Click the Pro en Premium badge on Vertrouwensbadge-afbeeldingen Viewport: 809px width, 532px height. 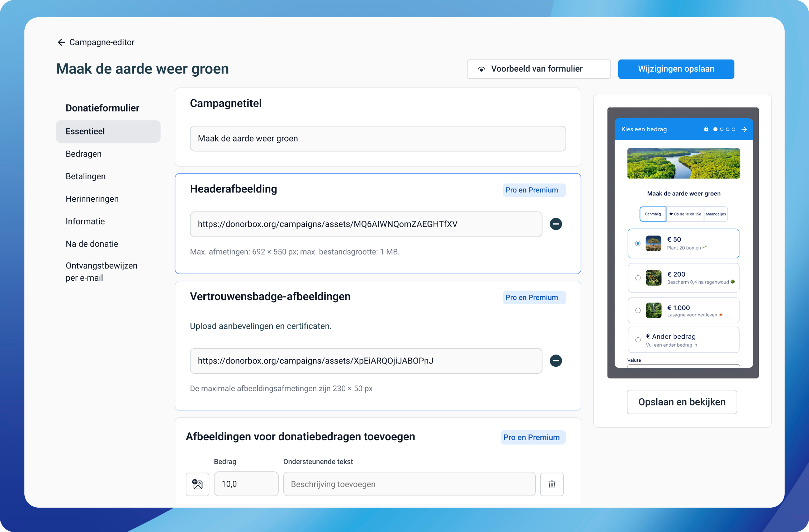(x=534, y=298)
